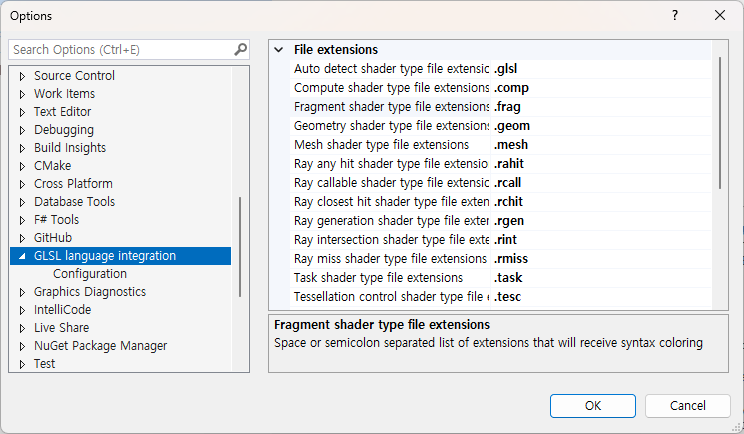The image size is (744, 434).
Task: Expand the GitHub node arrow
Action: pyautogui.click(x=22, y=238)
